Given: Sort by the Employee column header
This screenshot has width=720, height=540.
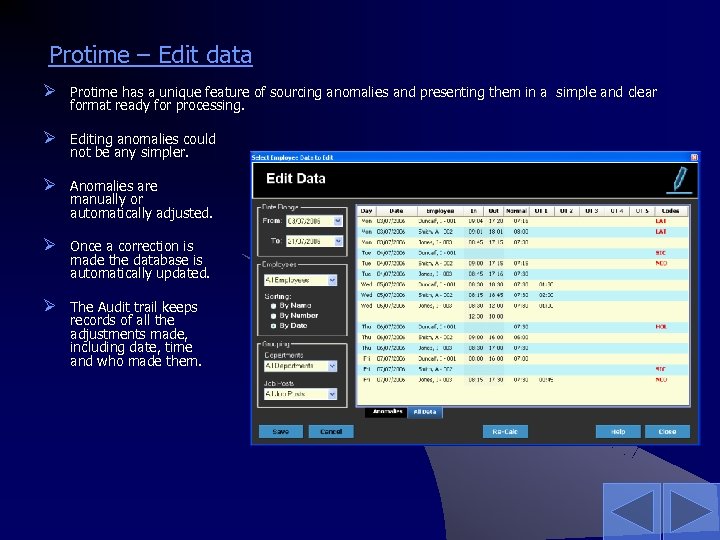Looking at the screenshot, I should pyautogui.click(x=440, y=211).
